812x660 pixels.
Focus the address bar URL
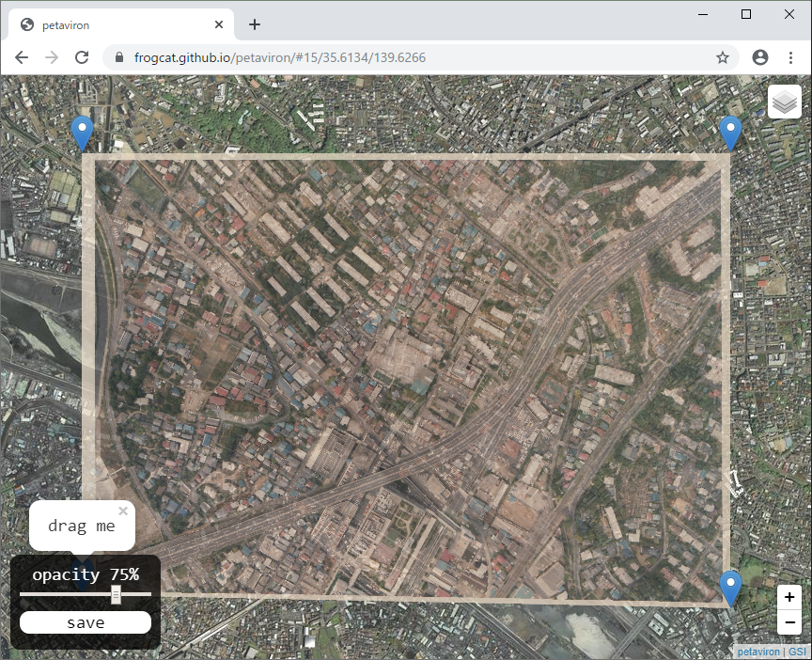point(280,57)
